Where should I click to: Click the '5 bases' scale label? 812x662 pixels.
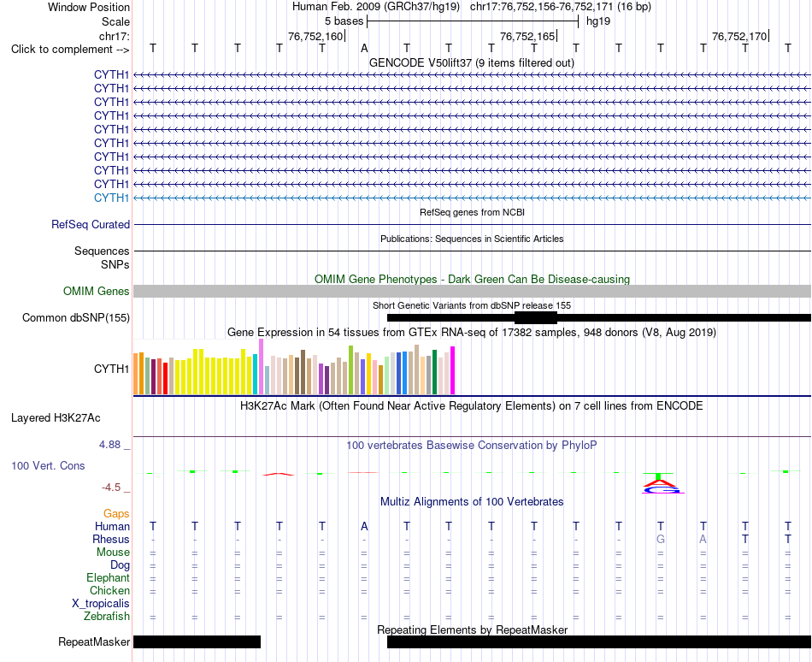pos(344,21)
